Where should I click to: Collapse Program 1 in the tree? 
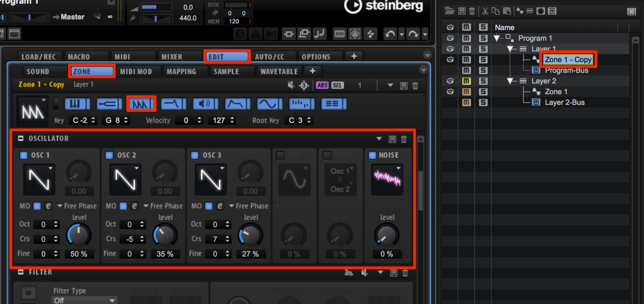coord(497,38)
